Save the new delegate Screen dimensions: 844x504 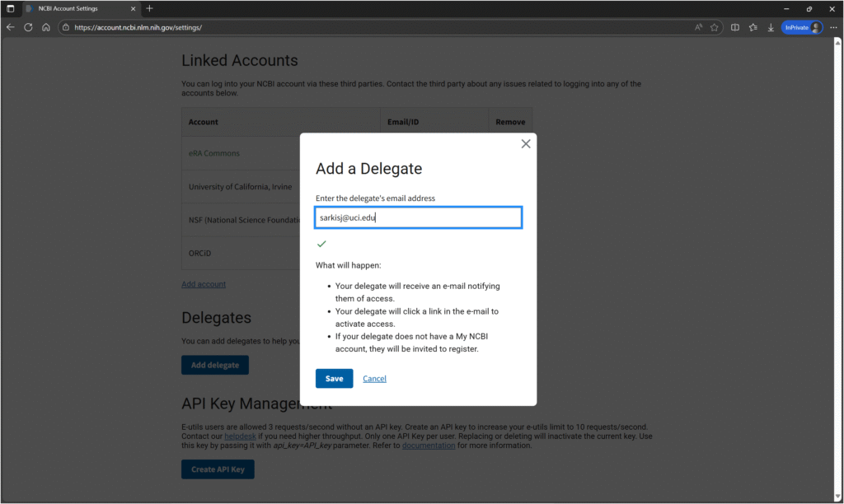pos(334,379)
